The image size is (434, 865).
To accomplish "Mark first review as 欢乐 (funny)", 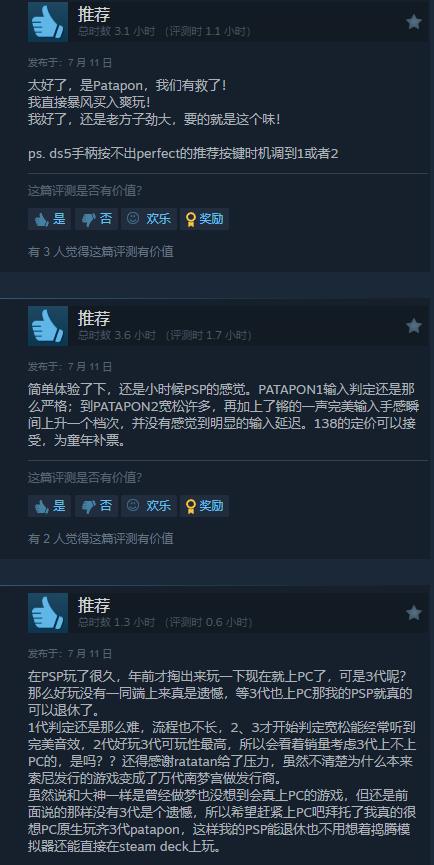I will point(149,219).
